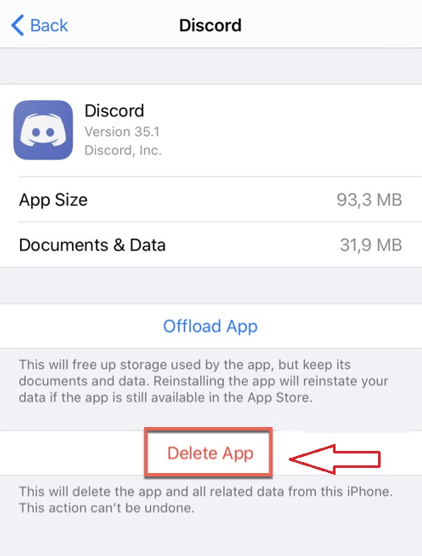
Task: Click the delete warning description text
Action: [x=206, y=500]
